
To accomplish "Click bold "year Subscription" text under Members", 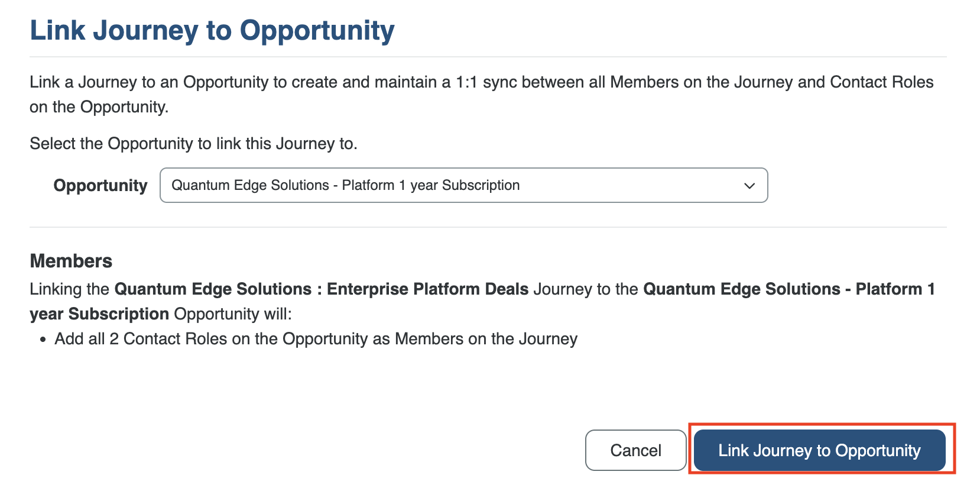I will tap(99, 314).
